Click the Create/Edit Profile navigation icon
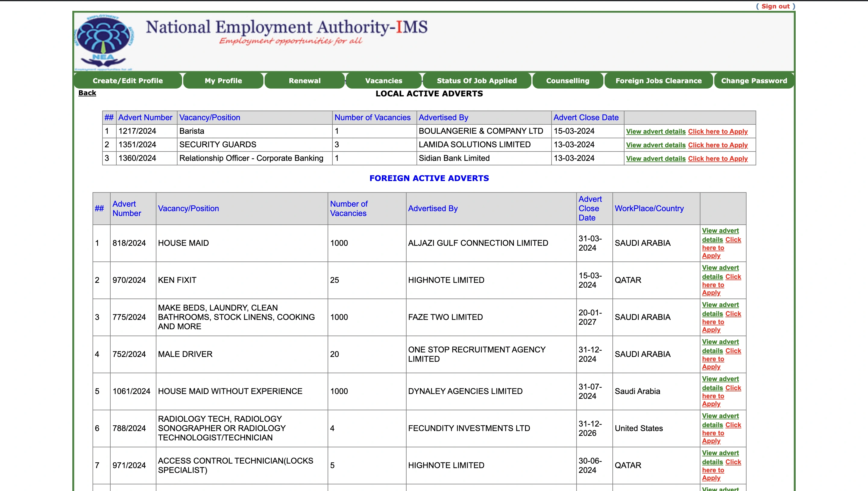Viewport: 868px width, 491px height. pos(127,80)
